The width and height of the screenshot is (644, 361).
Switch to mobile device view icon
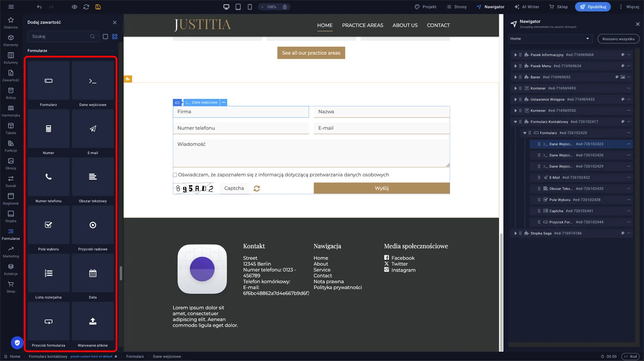(249, 7)
